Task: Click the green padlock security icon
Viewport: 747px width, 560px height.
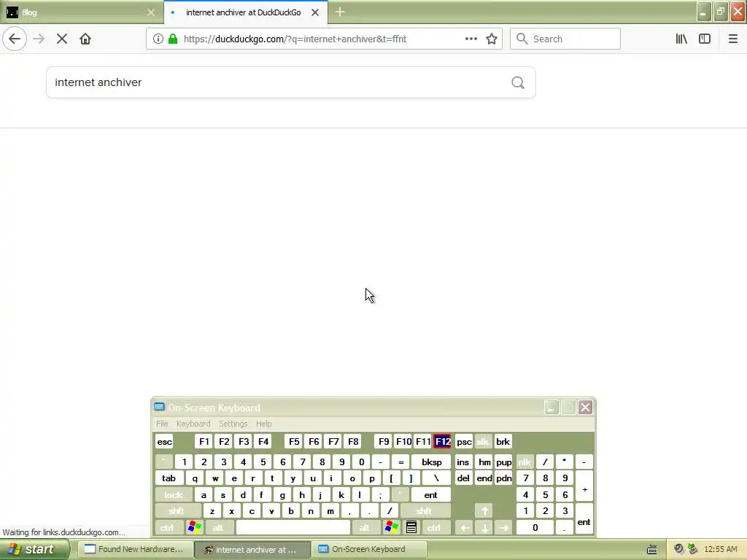Action: pyautogui.click(x=173, y=39)
